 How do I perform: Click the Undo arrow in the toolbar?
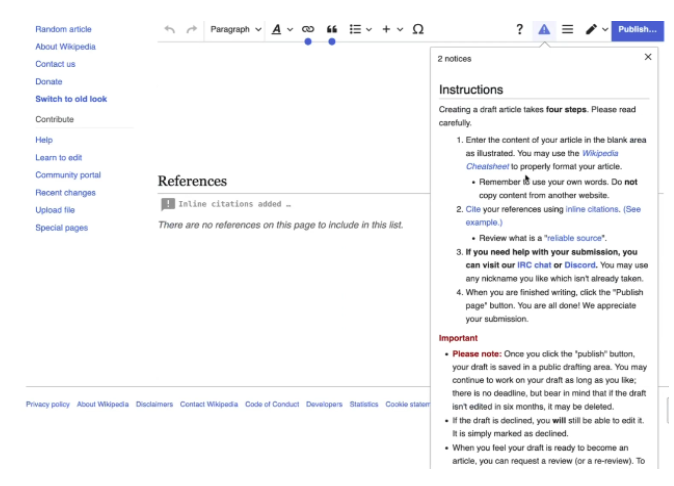point(170,29)
